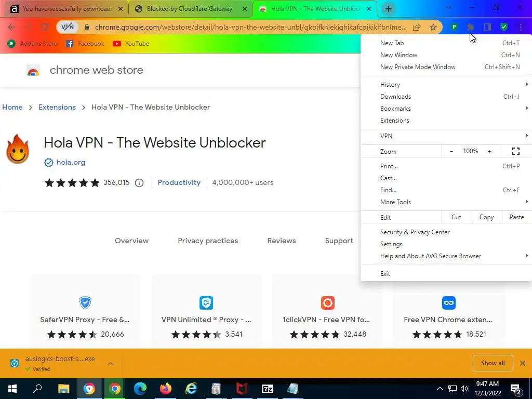Follow the hola.org publisher link

71,163
